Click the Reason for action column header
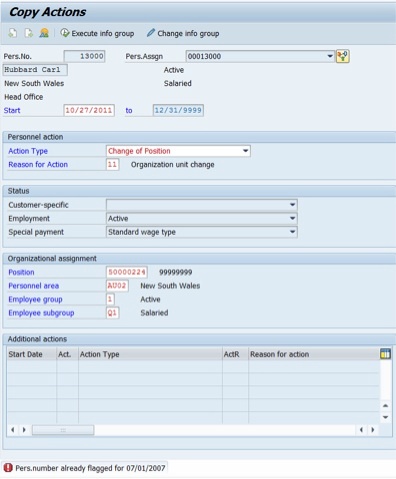Image resolution: width=396 pixels, height=479 pixels. coord(314,354)
